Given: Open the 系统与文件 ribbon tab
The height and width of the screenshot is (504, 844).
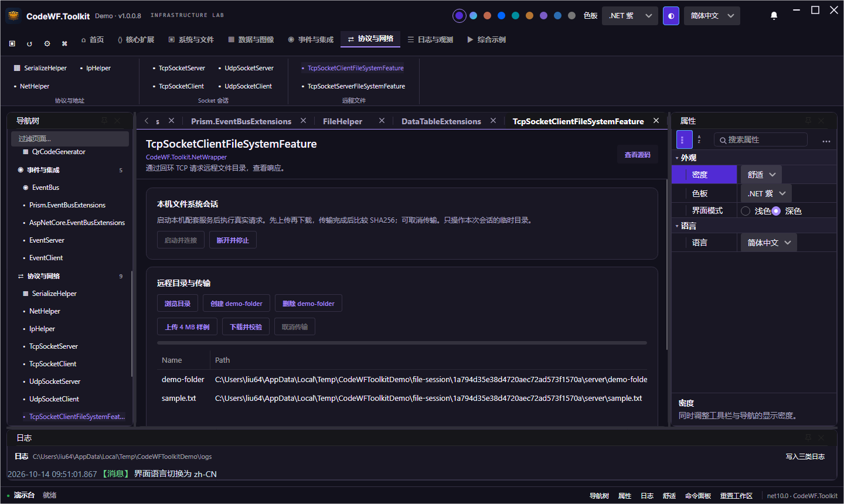Looking at the screenshot, I should click(191, 40).
